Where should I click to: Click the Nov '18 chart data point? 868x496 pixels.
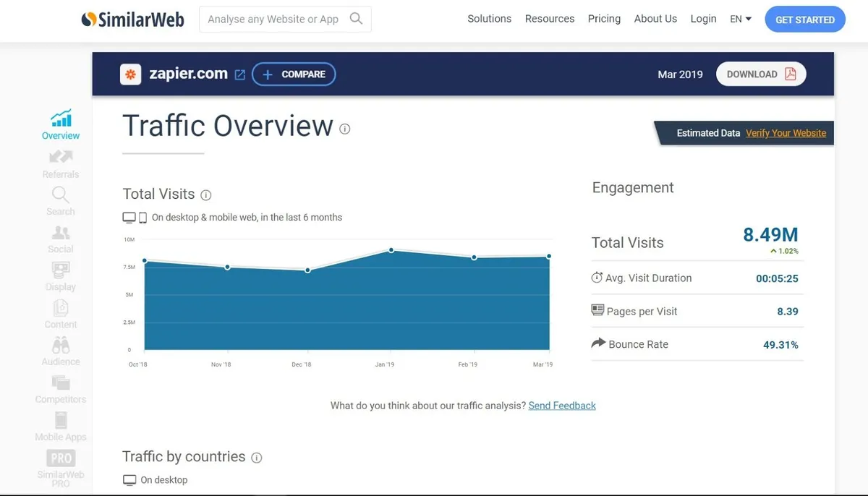tap(227, 268)
